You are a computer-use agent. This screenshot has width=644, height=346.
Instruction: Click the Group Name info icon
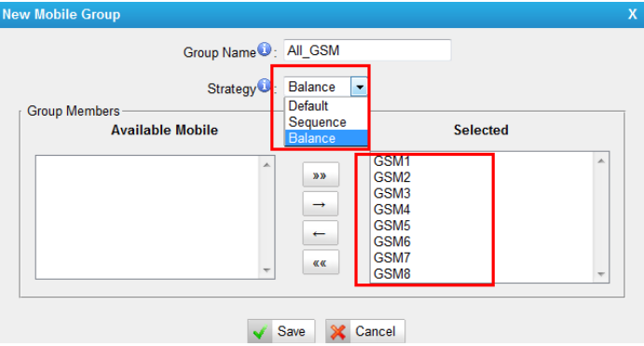pyautogui.click(x=264, y=49)
